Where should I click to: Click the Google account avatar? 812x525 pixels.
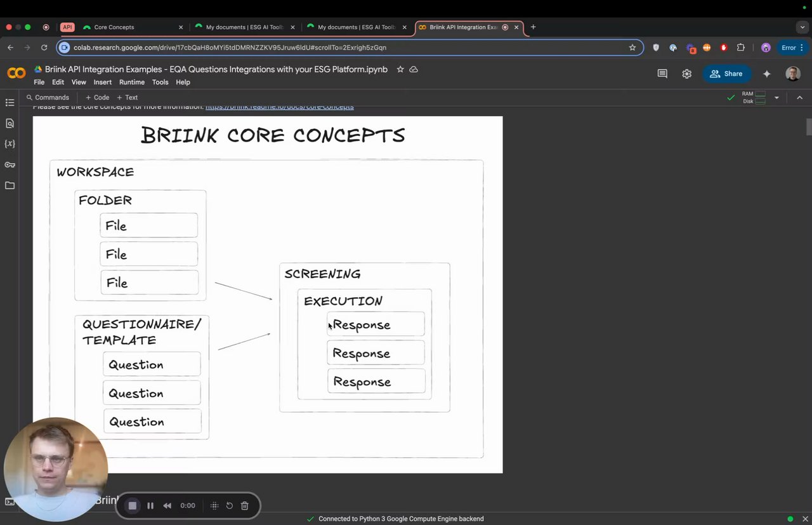pos(793,74)
